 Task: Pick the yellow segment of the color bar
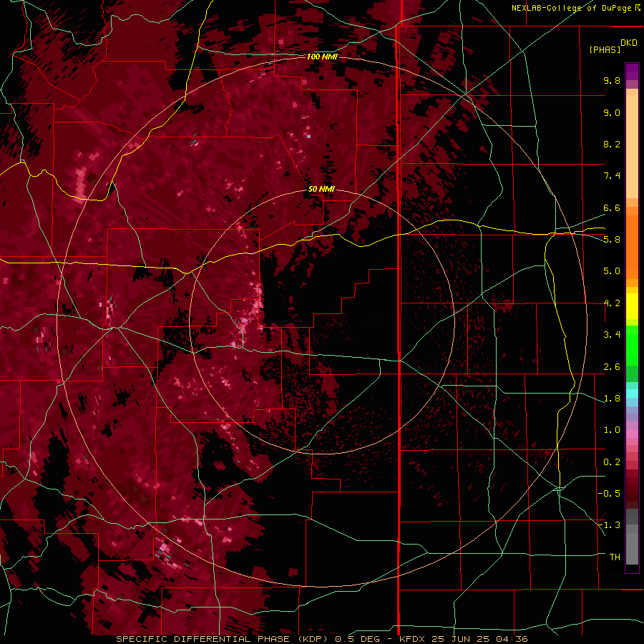(x=632, y=306)
